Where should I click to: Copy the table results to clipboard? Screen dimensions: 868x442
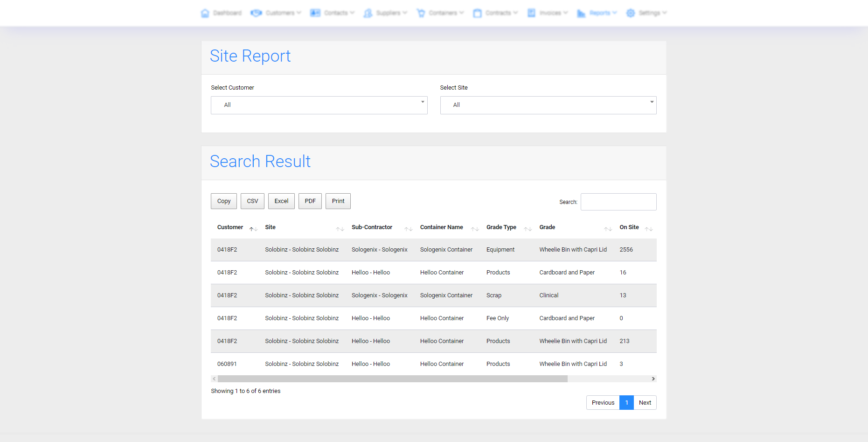[224, 201]
